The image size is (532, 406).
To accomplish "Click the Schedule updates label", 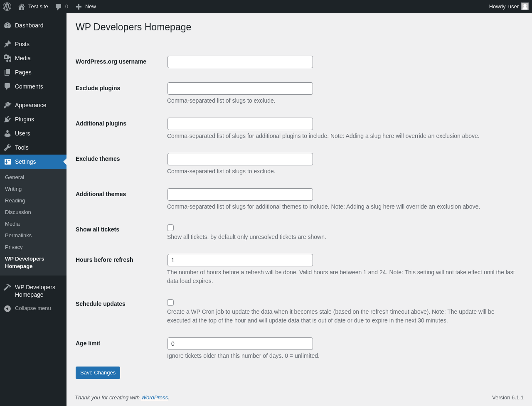I will pyautogui.click(x=101, y=304).
